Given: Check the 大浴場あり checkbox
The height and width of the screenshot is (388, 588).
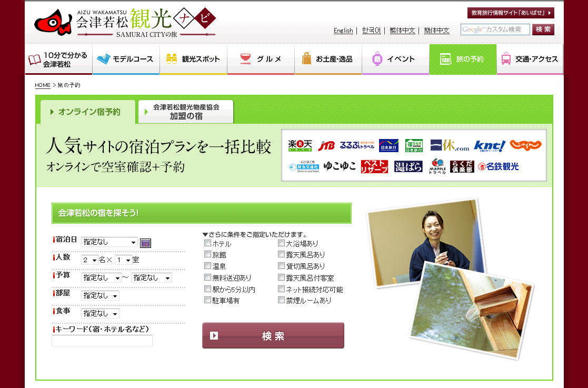Looking at the screenshot, I should point(281,243).
